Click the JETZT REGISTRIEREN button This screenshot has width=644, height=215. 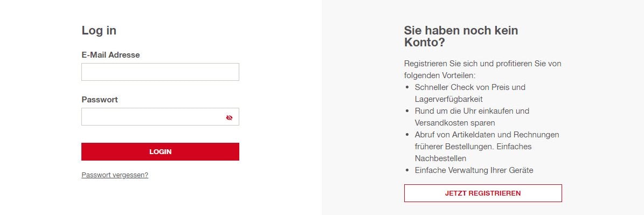[483, 193]
